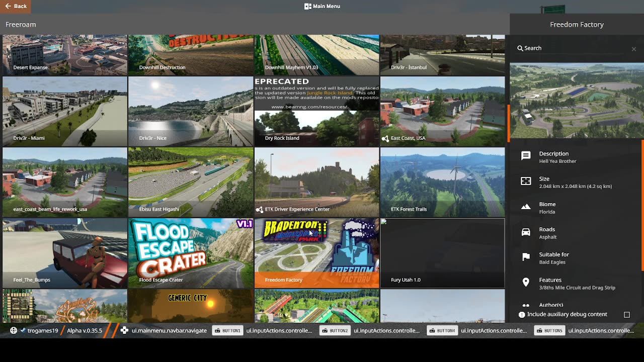Select the Driv3r - Nice map
This screenshot has width=644, height=362.
click(191, 111)
